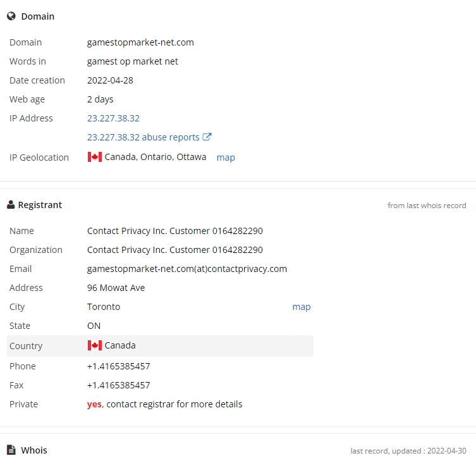Click the Domain section heading
The height and width of the screenshot is (463, 476).
tap(38, 16)
